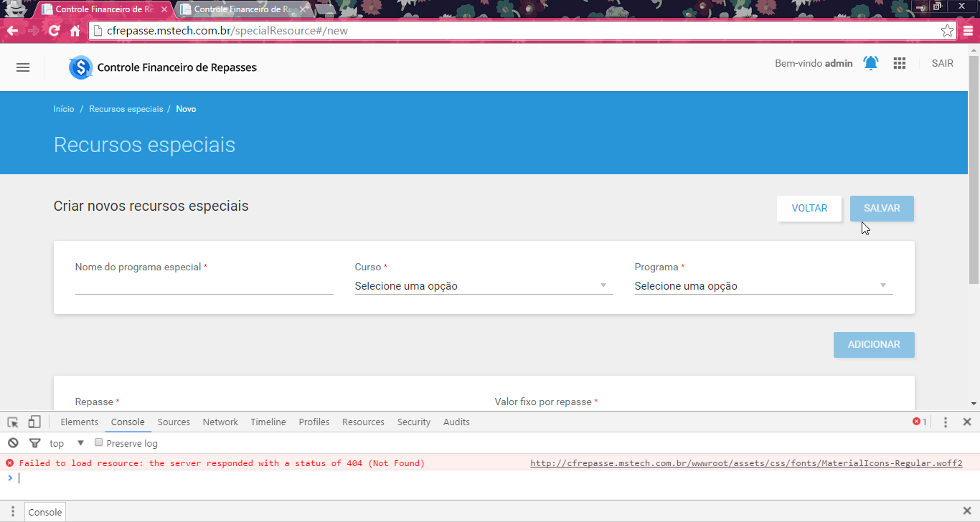Click the VOLTAR button
The width and height of the screenshot is (980, 522).
tap(809, 209)
